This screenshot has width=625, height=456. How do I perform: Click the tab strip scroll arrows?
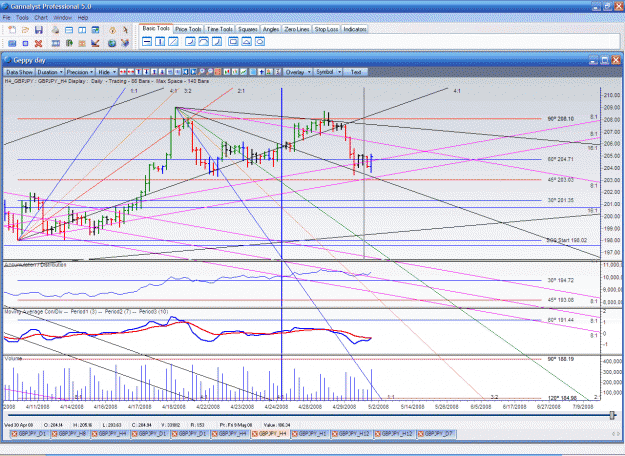pos(616,434)
